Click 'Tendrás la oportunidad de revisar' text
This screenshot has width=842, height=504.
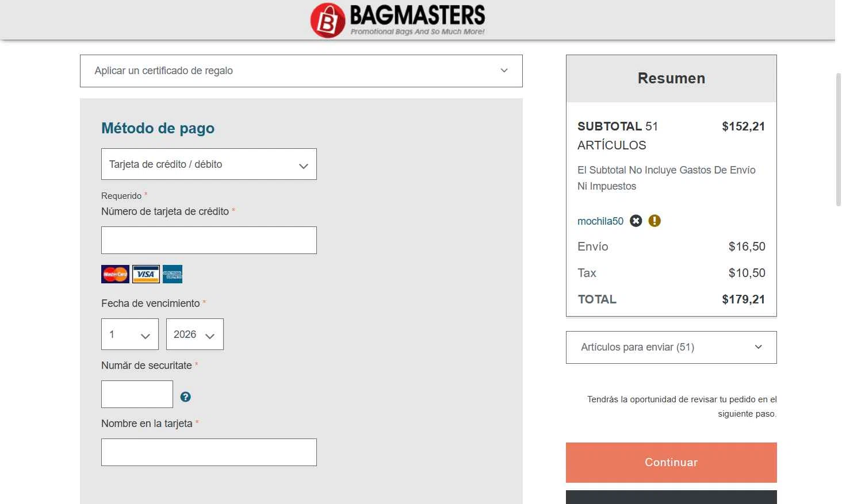coord(682,406)
